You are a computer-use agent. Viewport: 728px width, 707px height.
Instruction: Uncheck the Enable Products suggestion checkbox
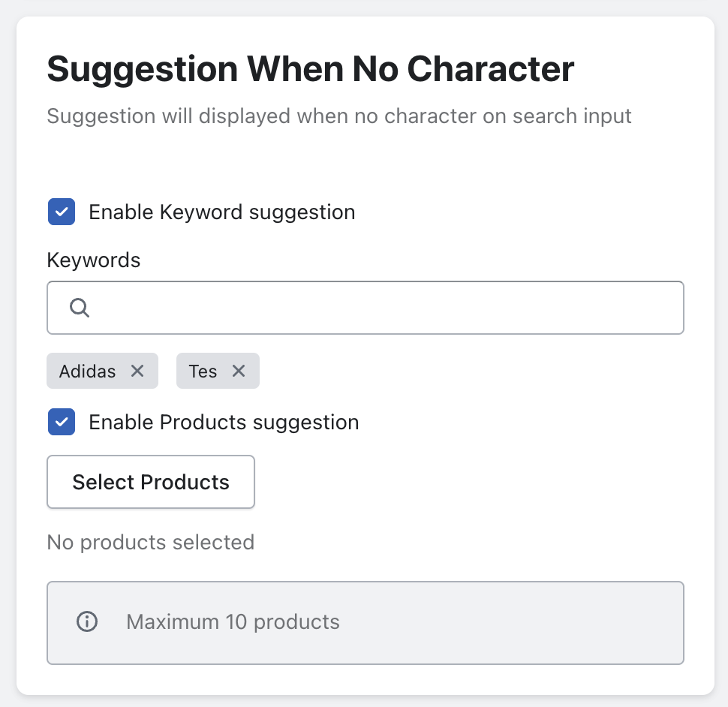tap(62, 423)
